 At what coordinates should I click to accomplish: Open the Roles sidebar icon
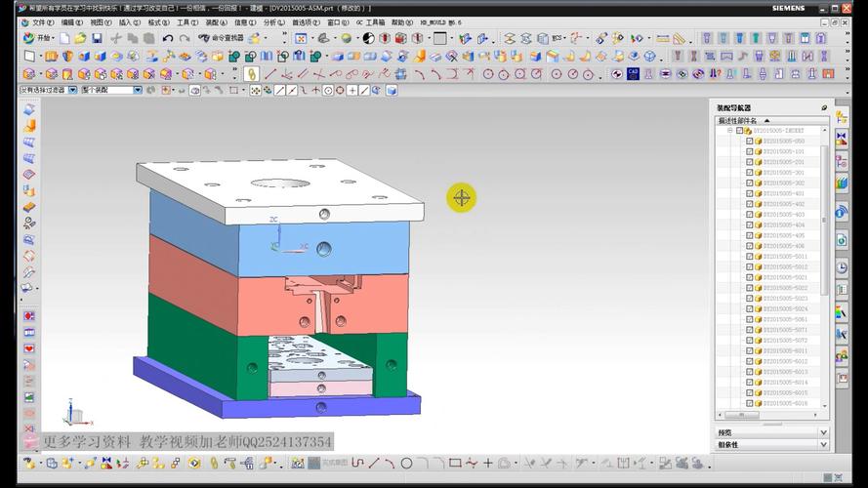(x=842, y=356)
